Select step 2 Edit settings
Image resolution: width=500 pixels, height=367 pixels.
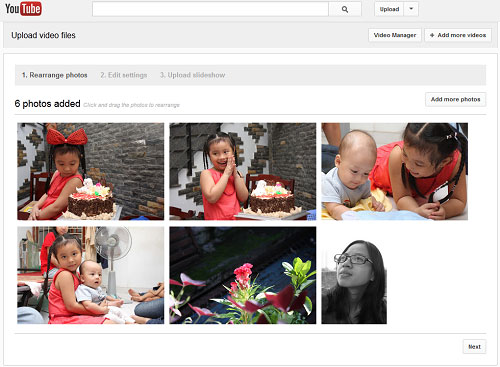(124, 75)
